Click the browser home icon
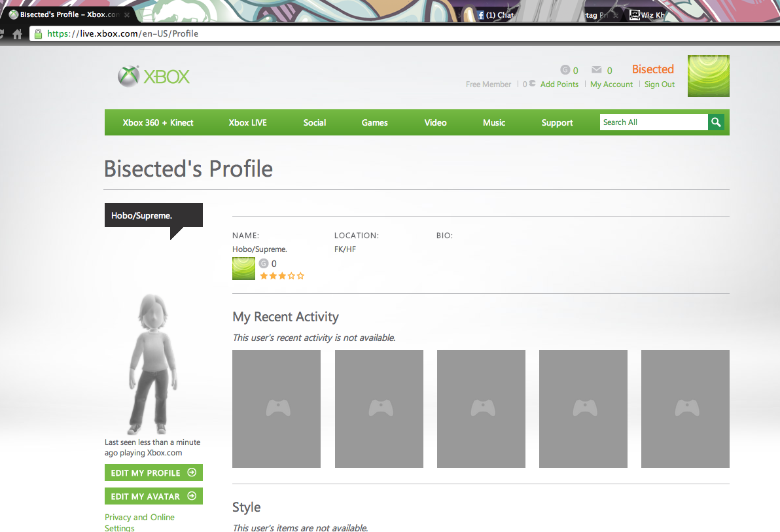The image size is (780, 532). point(18,34)
